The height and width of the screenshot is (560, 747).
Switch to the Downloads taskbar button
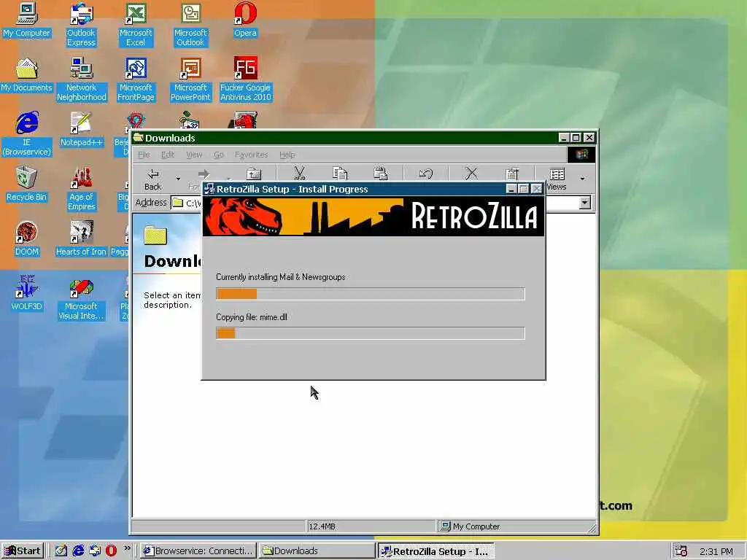[x=317, y=551]
